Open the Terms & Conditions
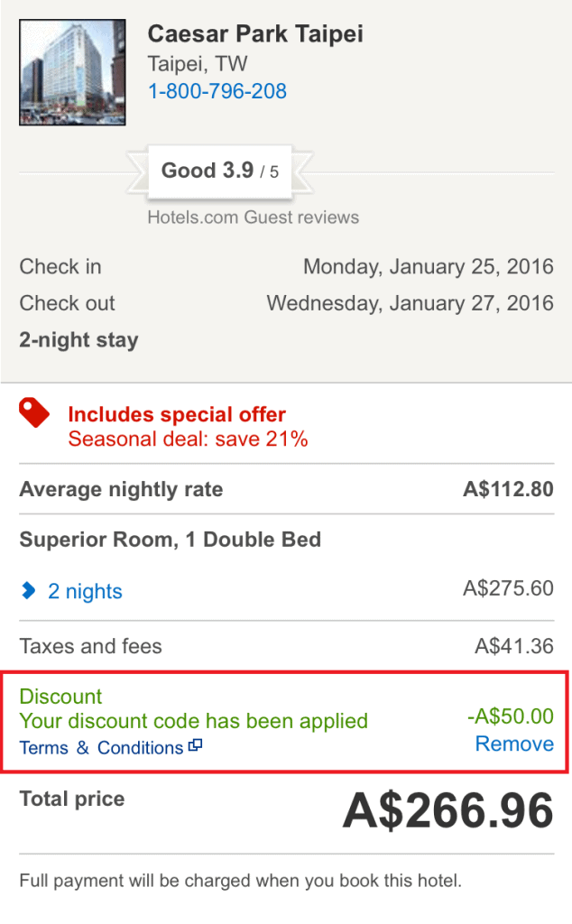Viewport: 572px width, 924px height. click(96, 747)
